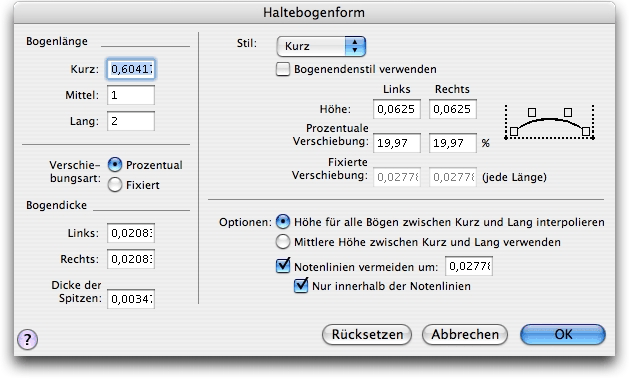Select Mittlere Höhe zwischen Kurz und Lang verwenden
The image size is (629, 379).
point(283,242)
